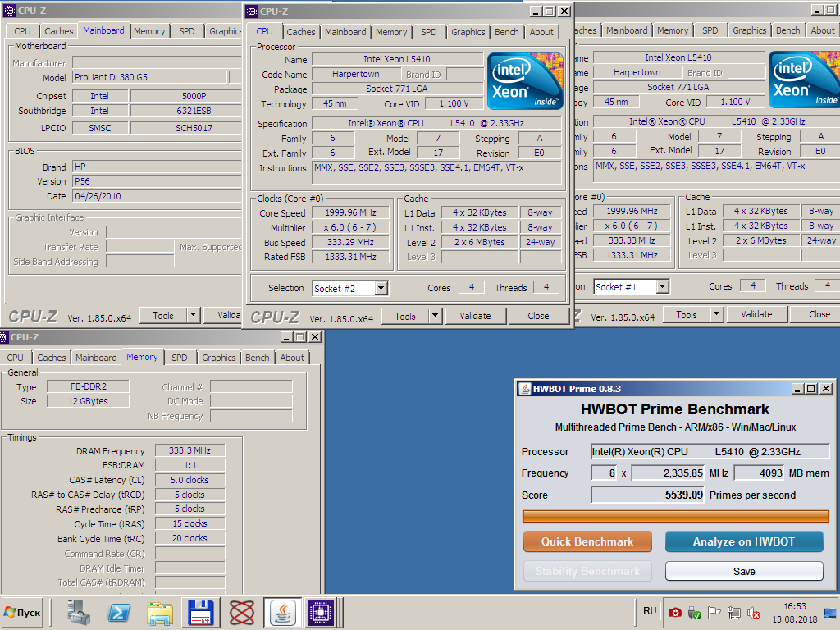Open PowerShell from the taskbar
Screen dimensions: 840x630
click(119, 612)
